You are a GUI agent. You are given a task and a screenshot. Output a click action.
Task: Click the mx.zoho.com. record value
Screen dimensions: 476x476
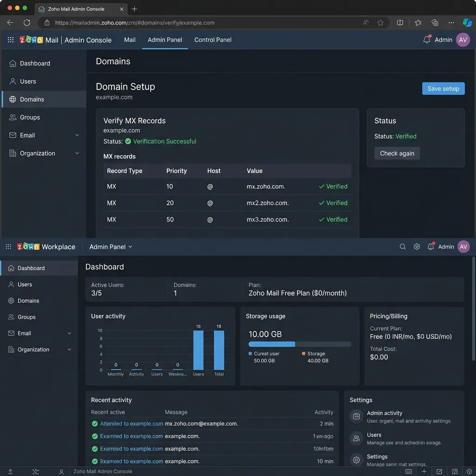266,186
